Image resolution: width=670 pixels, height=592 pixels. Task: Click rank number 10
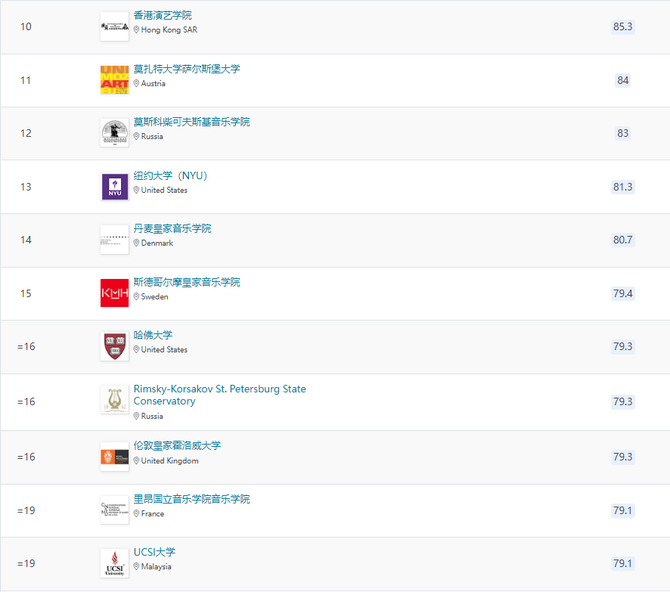point(26,27)
